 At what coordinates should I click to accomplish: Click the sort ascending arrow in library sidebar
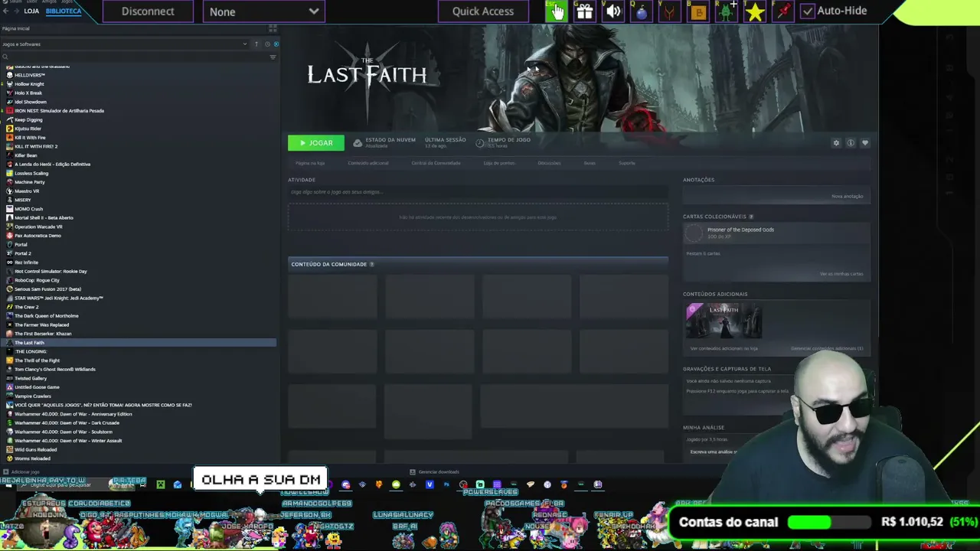[x=256, y=44]
